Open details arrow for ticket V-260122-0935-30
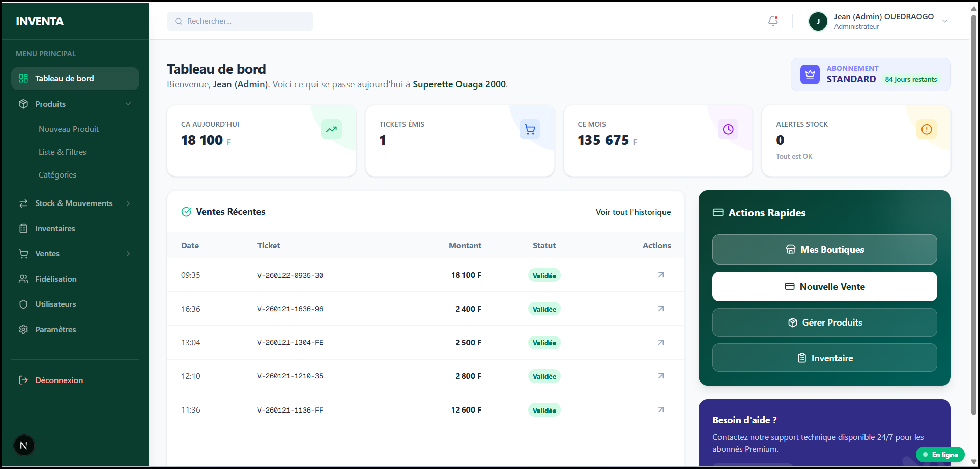980x469 pixels. (x=660, y=275)
